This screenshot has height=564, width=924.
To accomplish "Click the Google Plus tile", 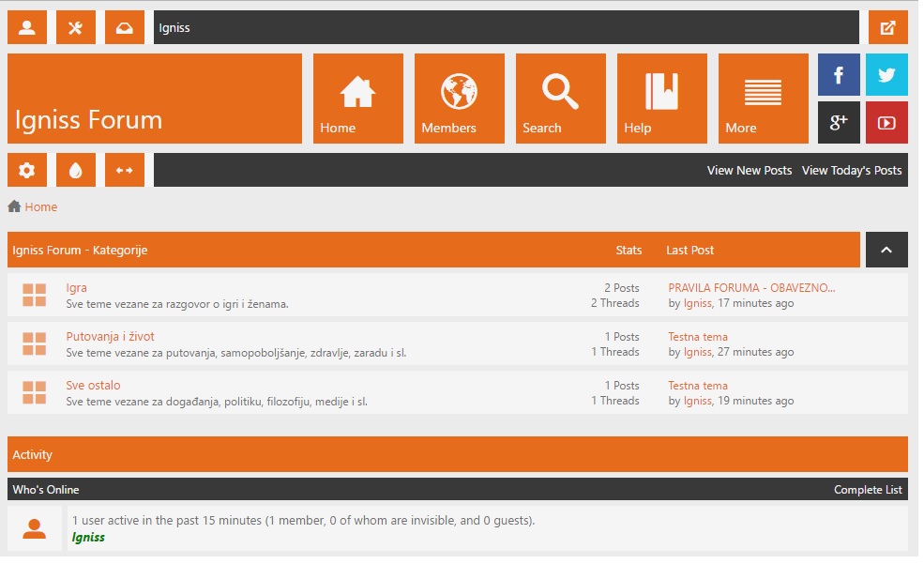I will [x=839, y=122].
